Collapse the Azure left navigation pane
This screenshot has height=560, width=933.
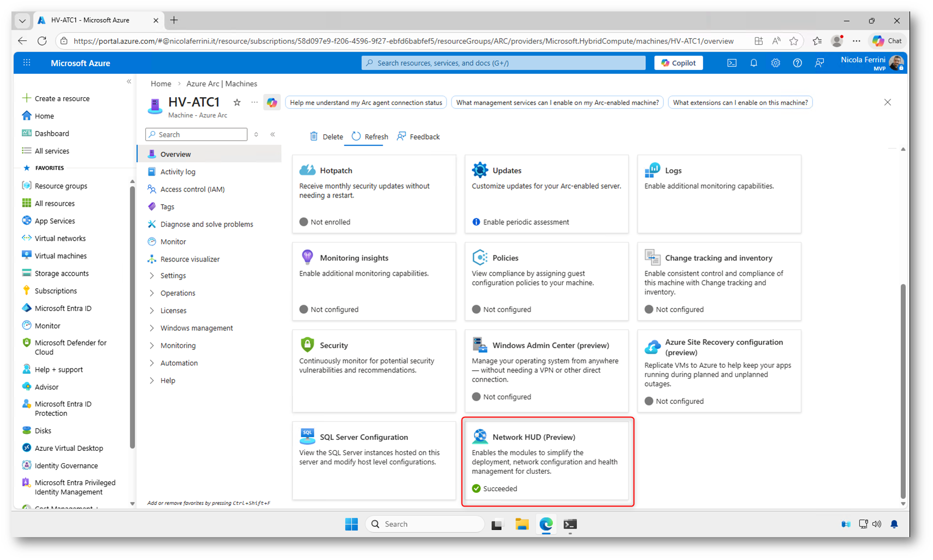tap(129, 82)
